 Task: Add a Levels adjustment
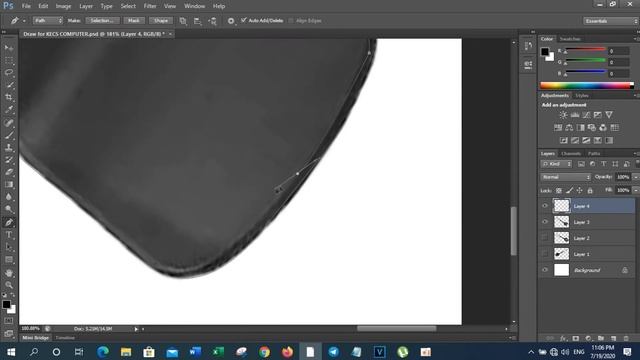575,115
